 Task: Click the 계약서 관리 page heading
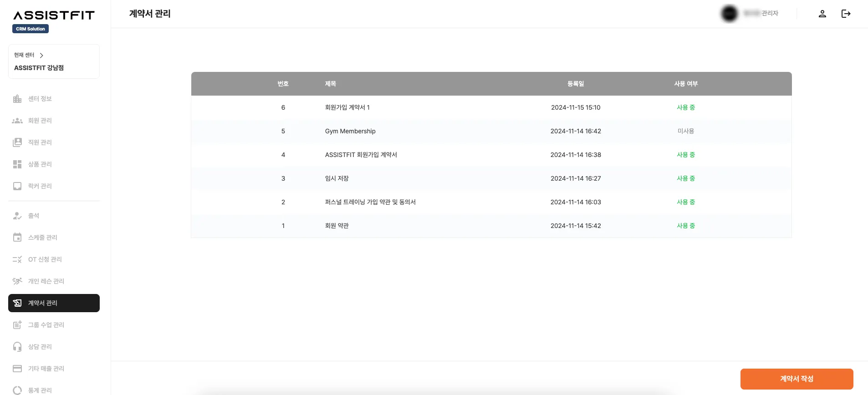(150, 14)
